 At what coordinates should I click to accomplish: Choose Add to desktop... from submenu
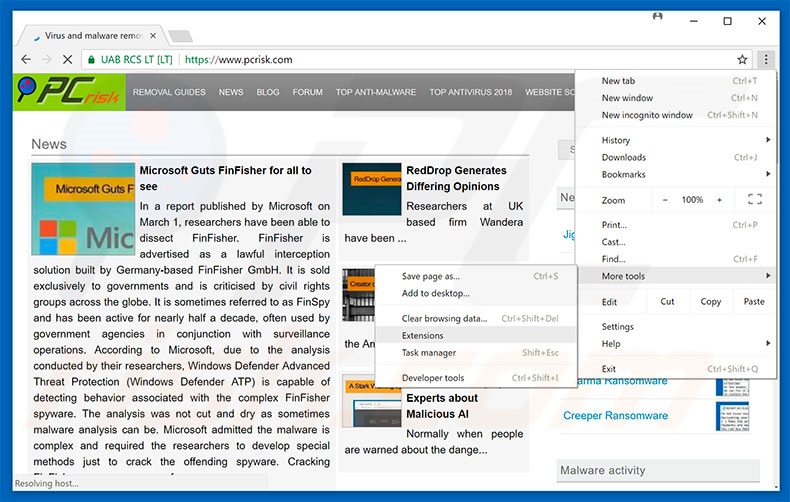point(476,293)
